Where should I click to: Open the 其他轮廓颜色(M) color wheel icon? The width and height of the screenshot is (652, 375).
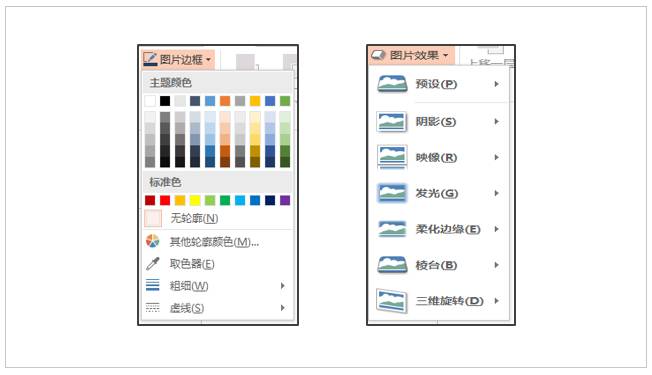point(153,242)
